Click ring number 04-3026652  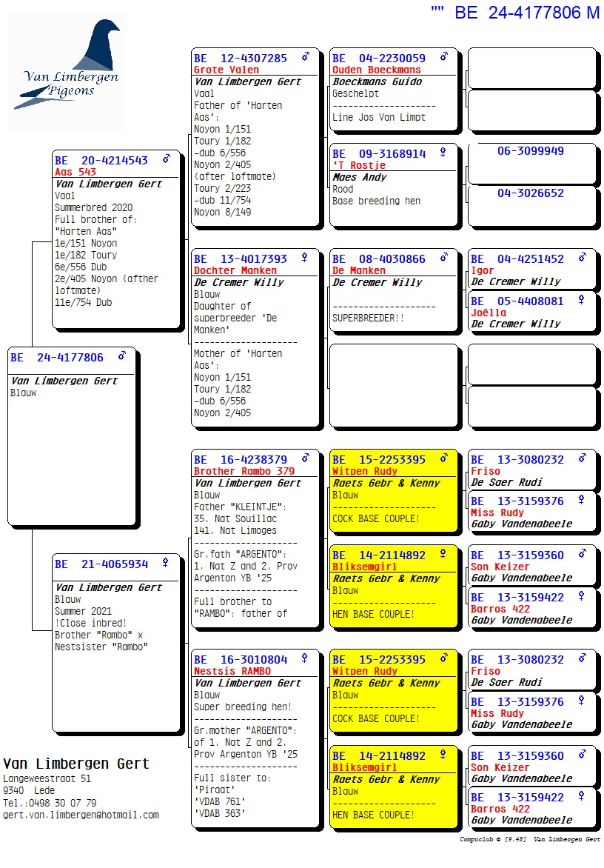point(530,193)
